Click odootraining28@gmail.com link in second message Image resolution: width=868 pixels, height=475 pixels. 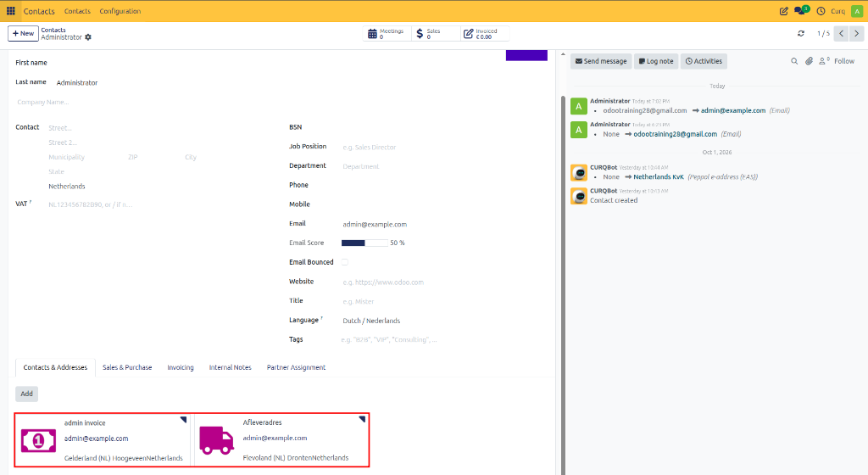(675, 134)
